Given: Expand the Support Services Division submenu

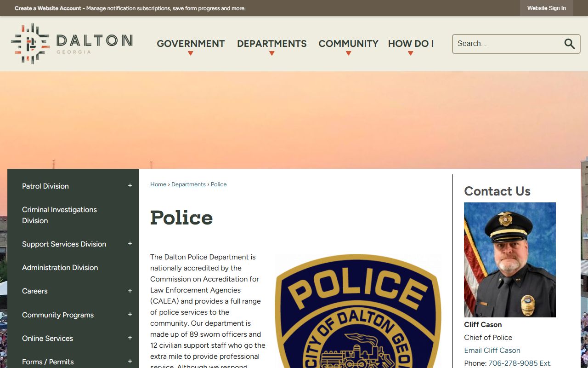Looking at the screenshot, I should point(130,244).
